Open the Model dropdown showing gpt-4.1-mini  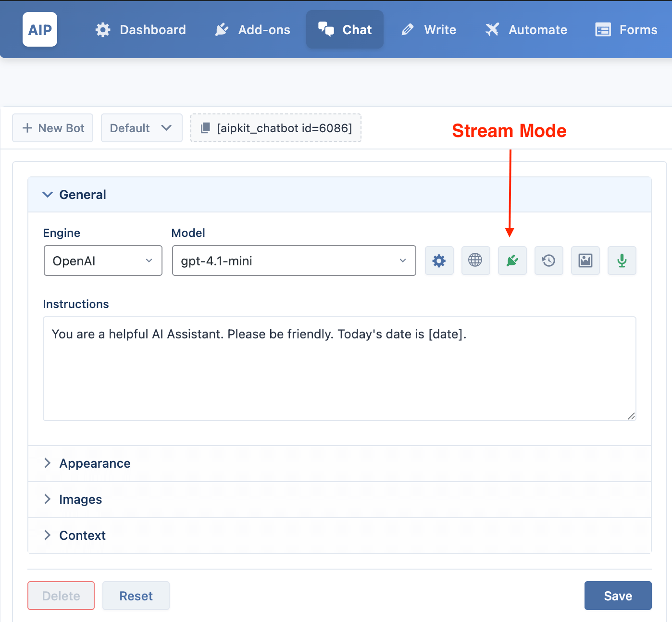coord(294,261)
